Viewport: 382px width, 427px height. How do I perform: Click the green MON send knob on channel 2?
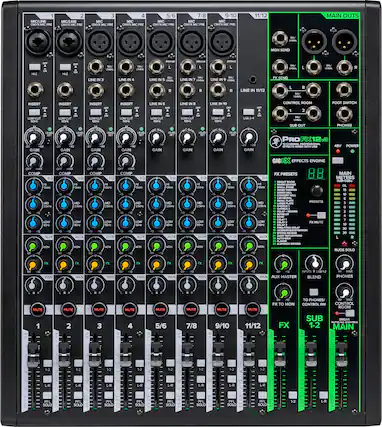tap(63, 247)
